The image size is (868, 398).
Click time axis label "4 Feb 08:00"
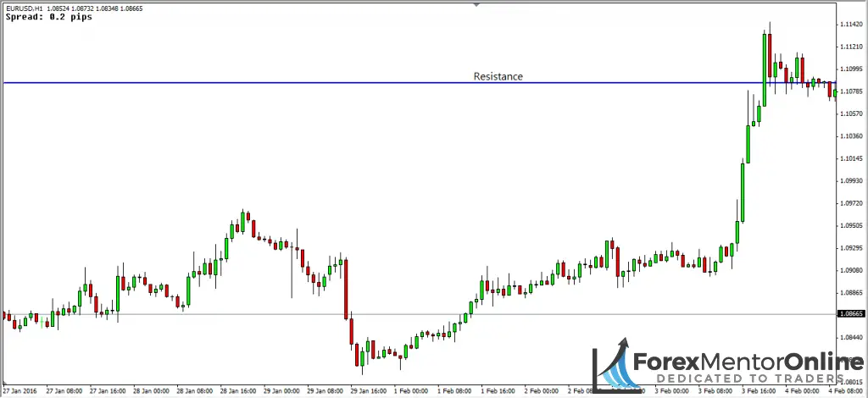pyautogui.click(x=847, y=391)
